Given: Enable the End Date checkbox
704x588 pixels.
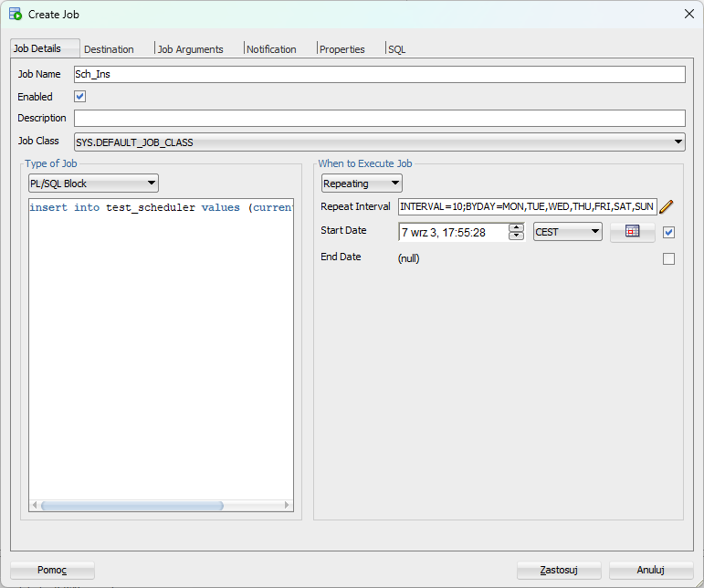Looking at the screenshot, I should [668, 258].
